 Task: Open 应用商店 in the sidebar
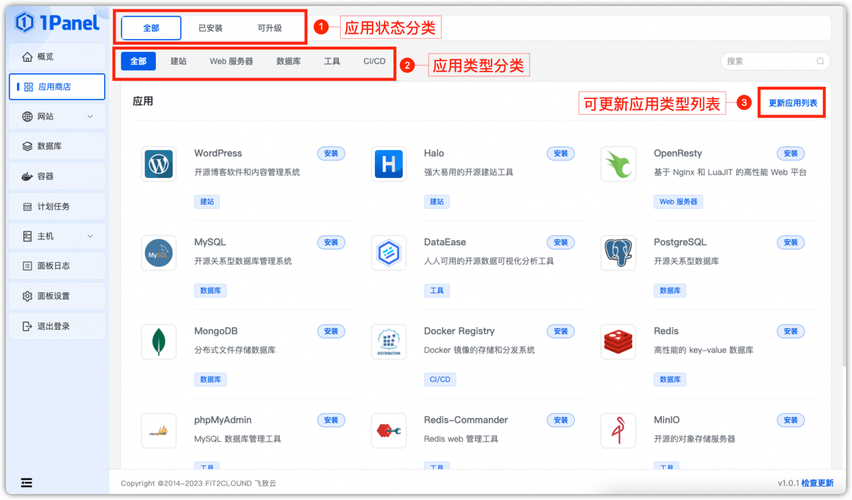click(x=57, y=86)
